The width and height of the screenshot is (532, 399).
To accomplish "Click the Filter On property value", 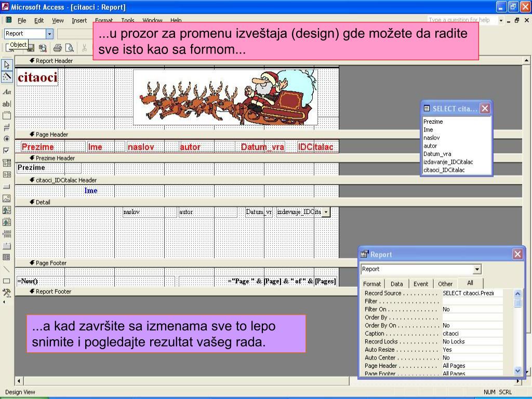I will [472, 309].
